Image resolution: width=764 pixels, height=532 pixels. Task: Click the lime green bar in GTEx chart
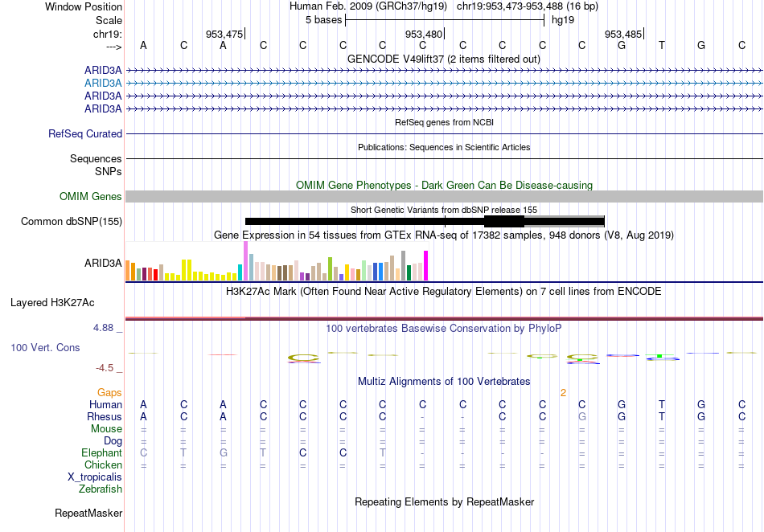tap(330, 268)
